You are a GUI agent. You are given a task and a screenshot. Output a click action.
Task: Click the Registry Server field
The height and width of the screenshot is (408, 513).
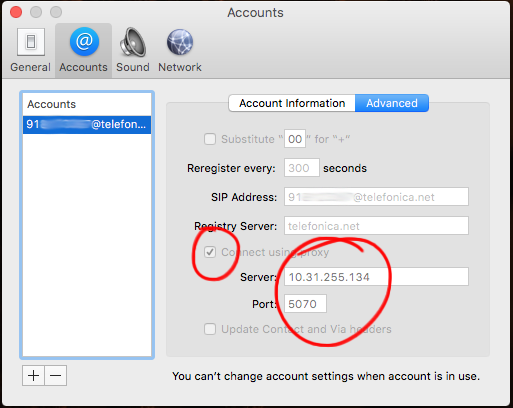click(376, 226)
